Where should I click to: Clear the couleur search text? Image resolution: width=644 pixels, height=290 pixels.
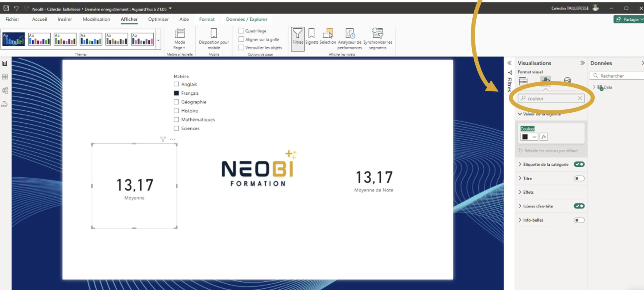click(580, 98)
